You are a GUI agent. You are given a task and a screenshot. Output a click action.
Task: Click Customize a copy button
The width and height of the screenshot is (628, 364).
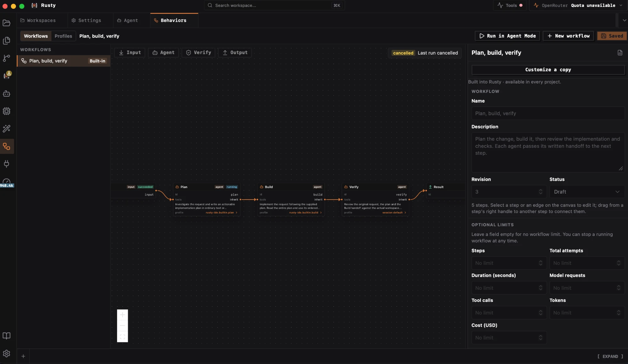pyautogui.click(x=548, y=70)
